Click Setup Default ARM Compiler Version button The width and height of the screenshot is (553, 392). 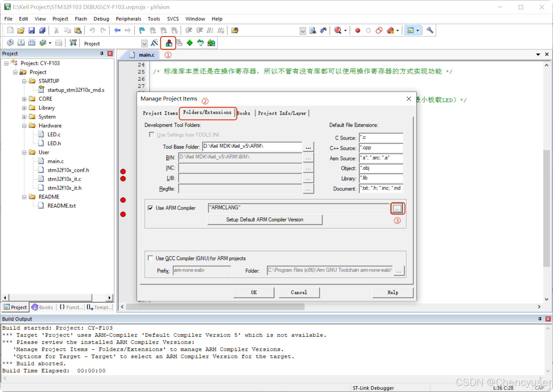(265, 220)
